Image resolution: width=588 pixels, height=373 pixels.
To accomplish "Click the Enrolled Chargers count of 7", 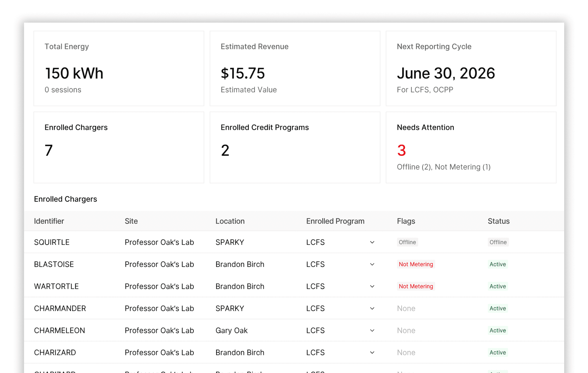I will click(49, 150).
